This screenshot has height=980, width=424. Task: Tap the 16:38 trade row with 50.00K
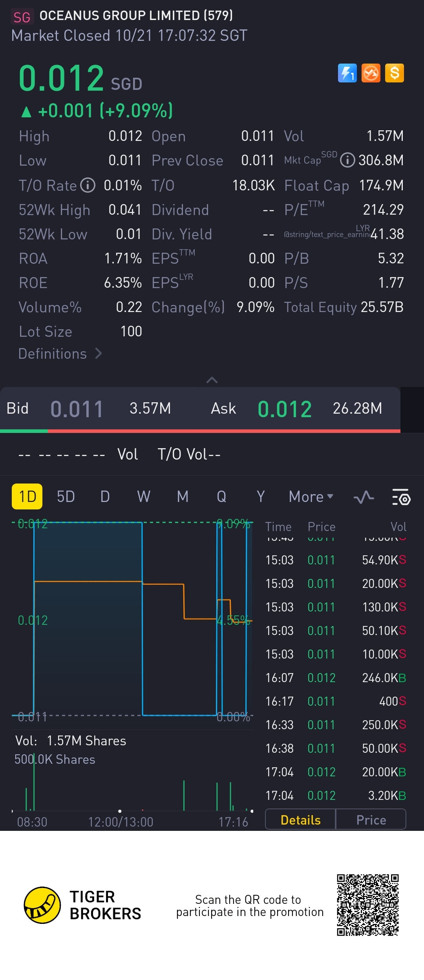[x=336, y=748]
